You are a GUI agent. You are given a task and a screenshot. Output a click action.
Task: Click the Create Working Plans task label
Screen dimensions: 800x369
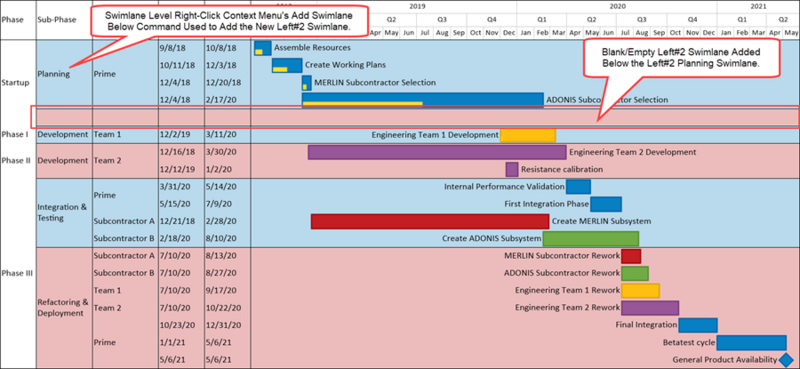click(x=345, y=65)
